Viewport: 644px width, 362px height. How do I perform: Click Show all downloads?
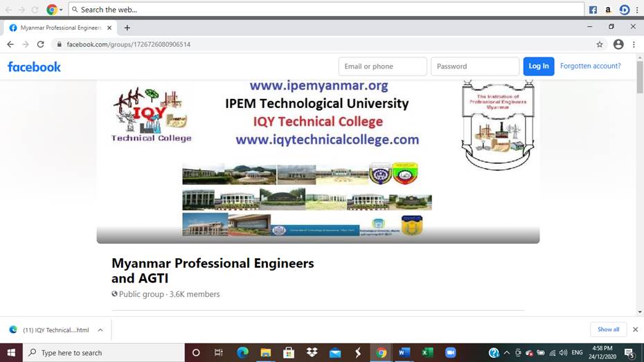point(608,329)
